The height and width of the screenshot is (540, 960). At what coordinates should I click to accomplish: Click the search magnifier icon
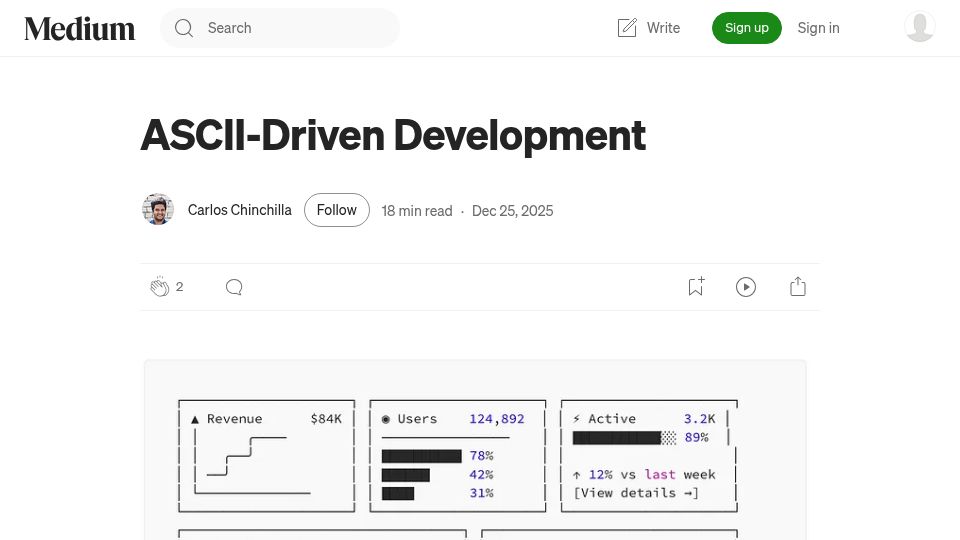point(184,28)
